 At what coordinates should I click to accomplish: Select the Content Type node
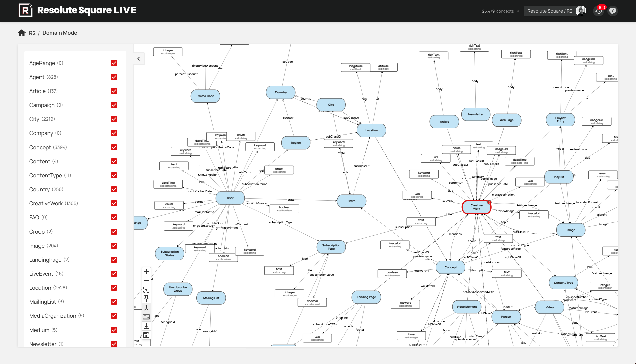pyautogui.click(x=563, y=283)
